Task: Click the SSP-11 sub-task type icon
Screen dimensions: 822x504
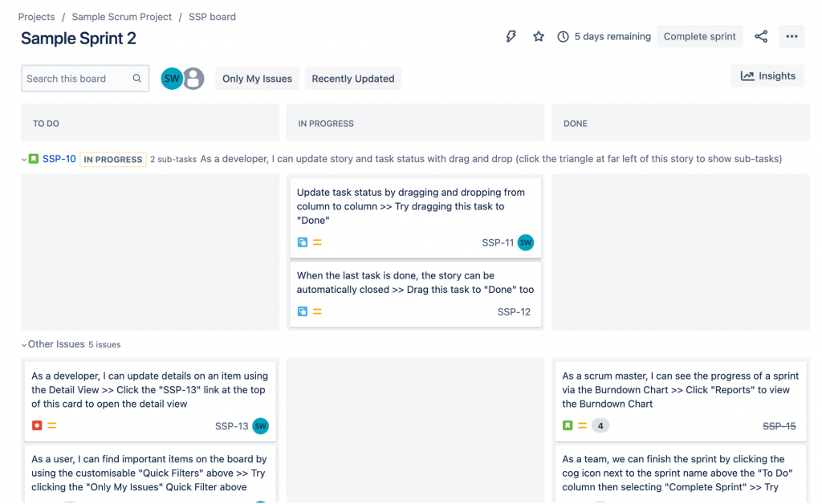Action: click(303, 242)
